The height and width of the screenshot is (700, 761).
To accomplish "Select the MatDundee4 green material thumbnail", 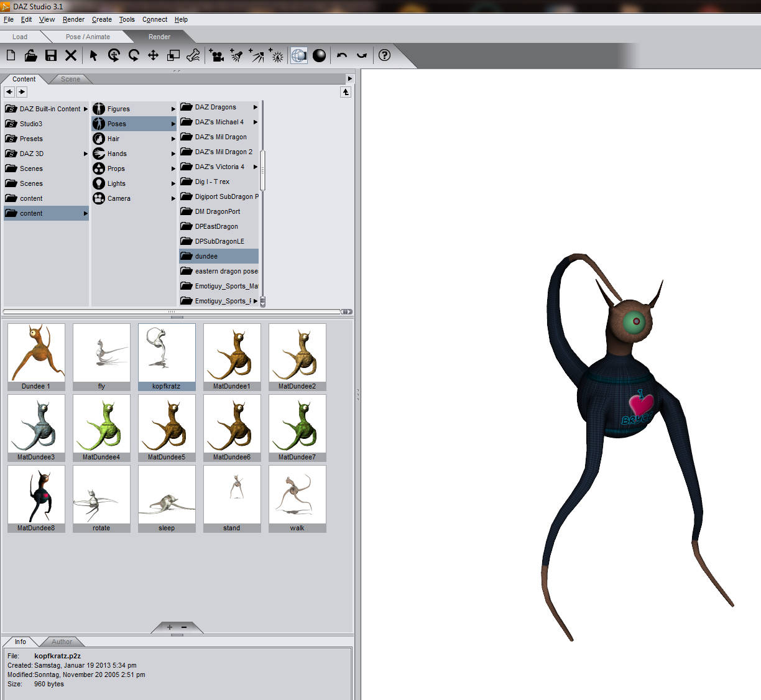I will [101, 428].
